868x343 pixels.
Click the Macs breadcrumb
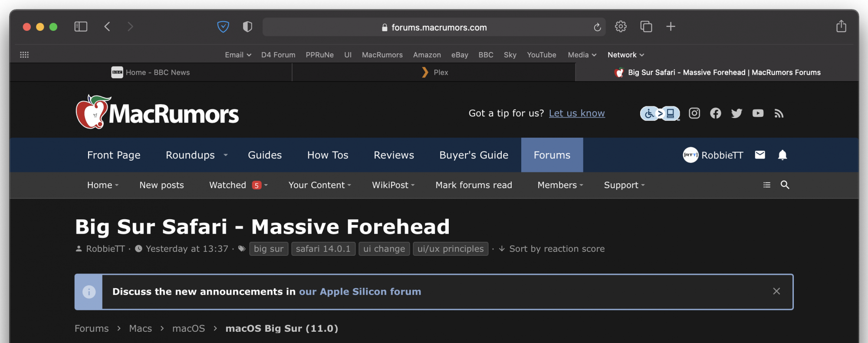141,328
